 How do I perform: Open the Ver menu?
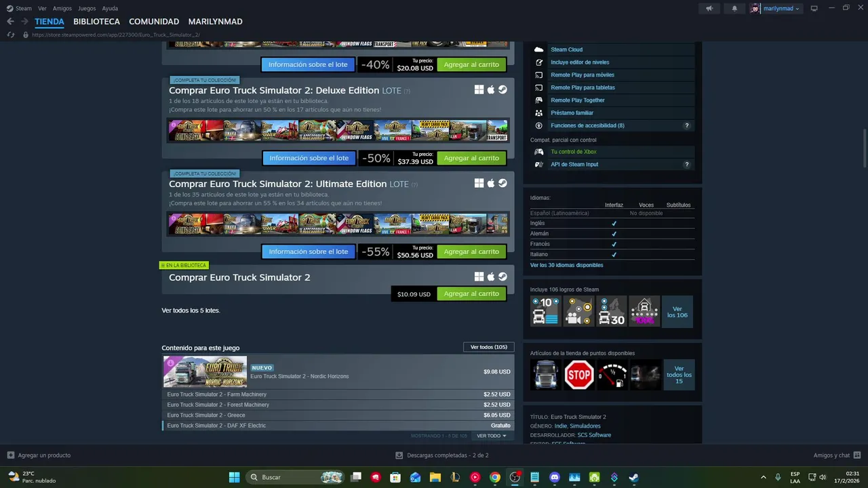point(42,8)
